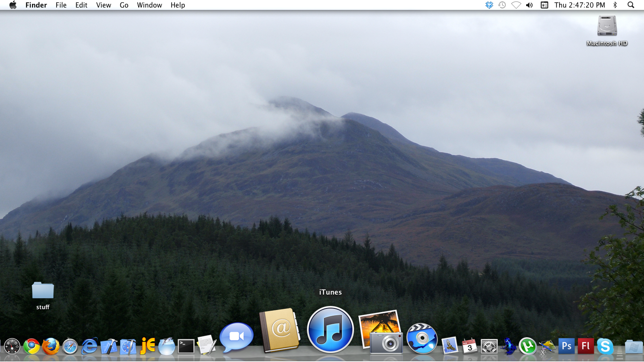Open System Preferences from the Dock
Viewport: 644px width, 362px height.
489,346
